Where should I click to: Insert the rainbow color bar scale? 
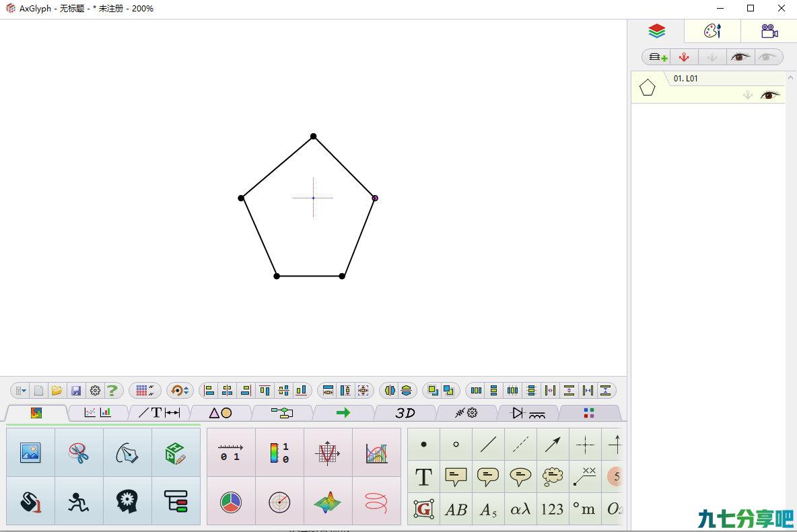(x=279, y=452)
